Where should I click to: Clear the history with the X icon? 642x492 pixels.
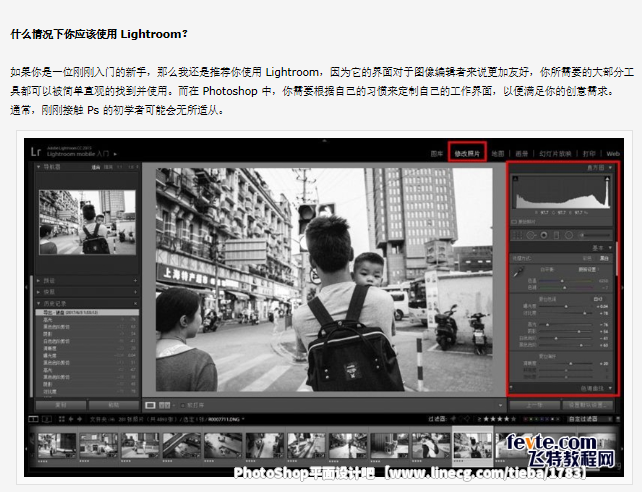point(135,303)
